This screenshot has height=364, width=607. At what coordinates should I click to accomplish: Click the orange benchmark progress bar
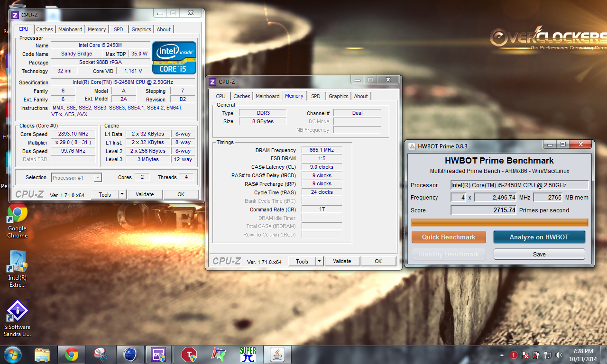499,222
